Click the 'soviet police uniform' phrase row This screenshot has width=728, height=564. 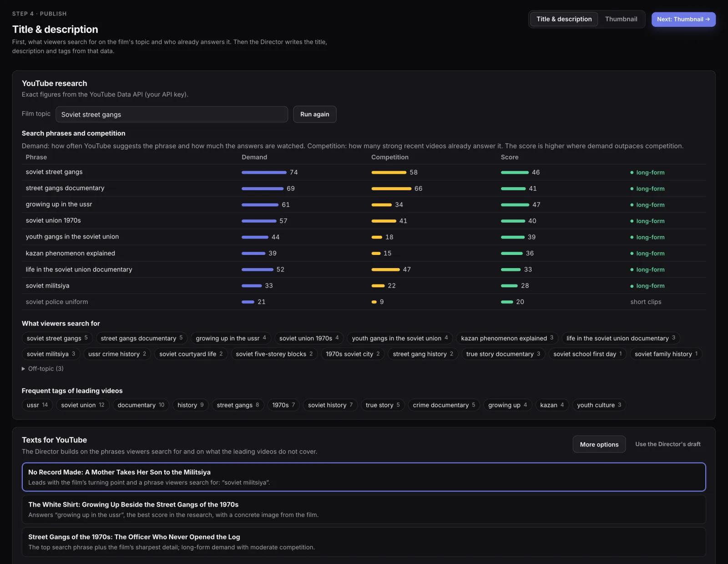click(x=57, y=302)
